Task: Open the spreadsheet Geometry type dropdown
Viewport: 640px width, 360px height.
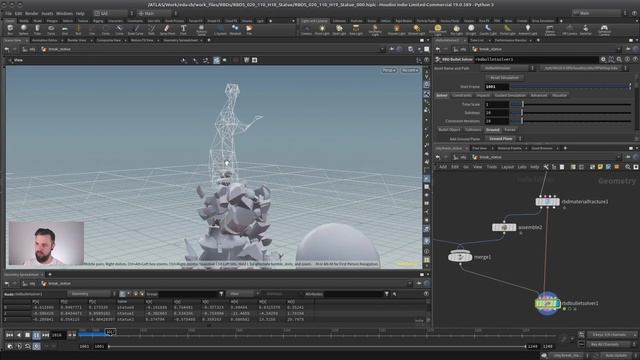Action: coord(91,294)
